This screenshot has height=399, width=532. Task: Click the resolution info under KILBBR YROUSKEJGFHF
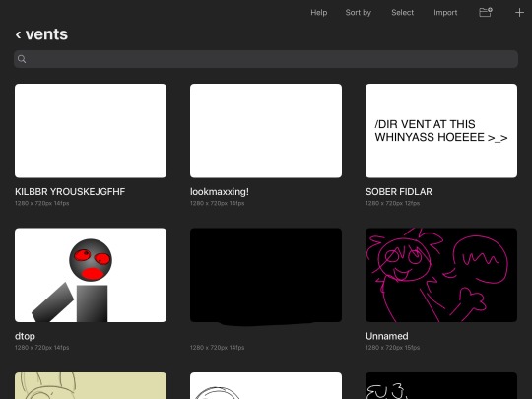(x=41, y=203)
